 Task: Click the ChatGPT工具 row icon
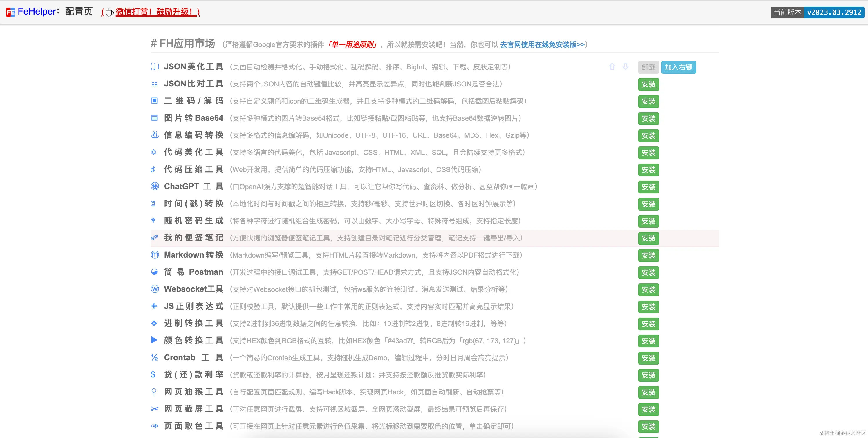tap(155, 186)
